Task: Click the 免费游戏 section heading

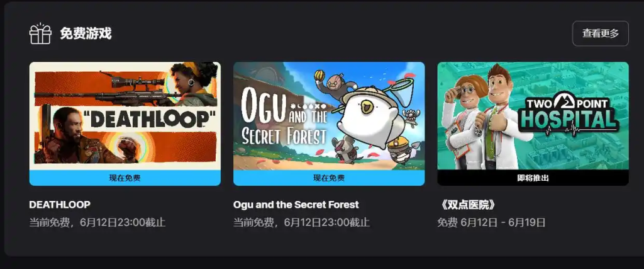Action: (86, 33)
